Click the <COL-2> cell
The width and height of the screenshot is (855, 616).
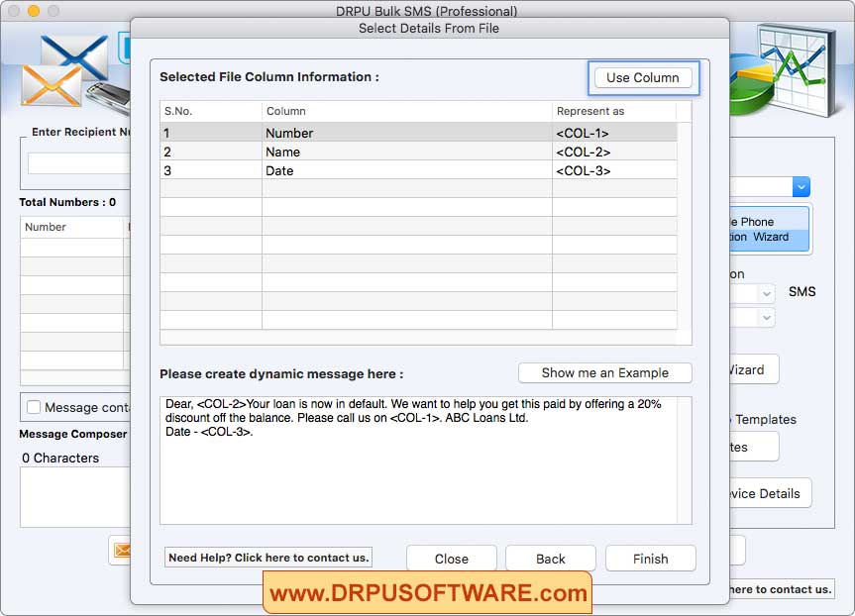pyautogui.click(x=583, y=153)
